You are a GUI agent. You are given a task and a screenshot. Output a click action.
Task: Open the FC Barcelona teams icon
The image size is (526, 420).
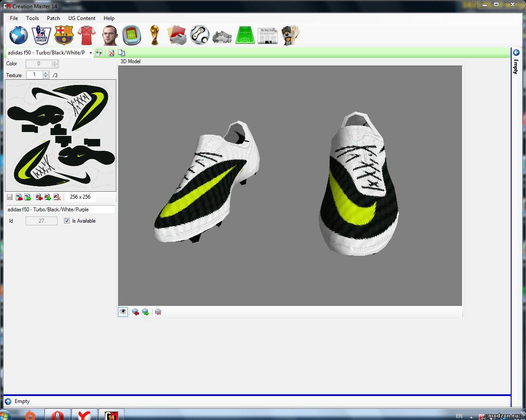(64, 35)
